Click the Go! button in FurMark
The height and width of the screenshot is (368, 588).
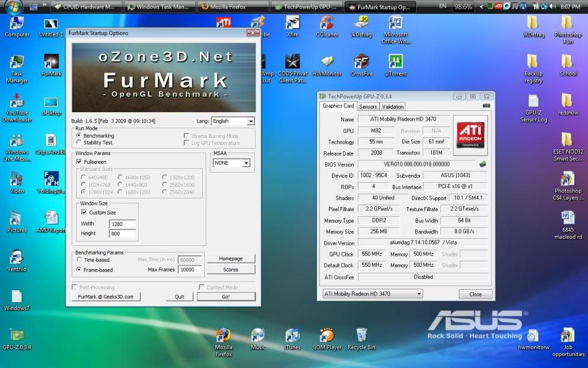pos(226,297)
